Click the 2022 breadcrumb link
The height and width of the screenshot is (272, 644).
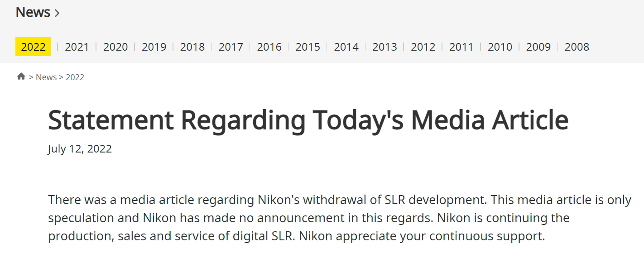(75, 77)
